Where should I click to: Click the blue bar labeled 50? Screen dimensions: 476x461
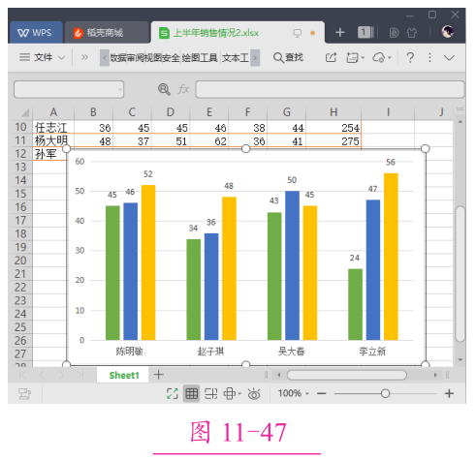292,265
